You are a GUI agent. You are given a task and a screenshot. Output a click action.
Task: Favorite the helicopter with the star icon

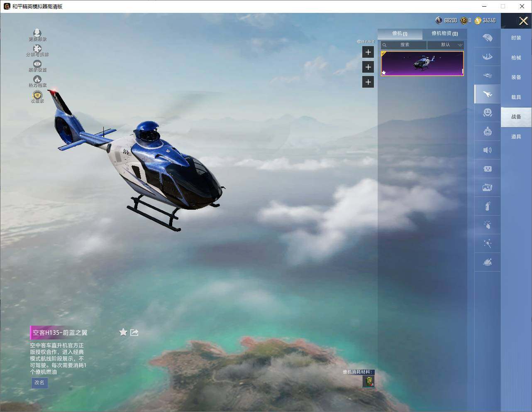123,332
